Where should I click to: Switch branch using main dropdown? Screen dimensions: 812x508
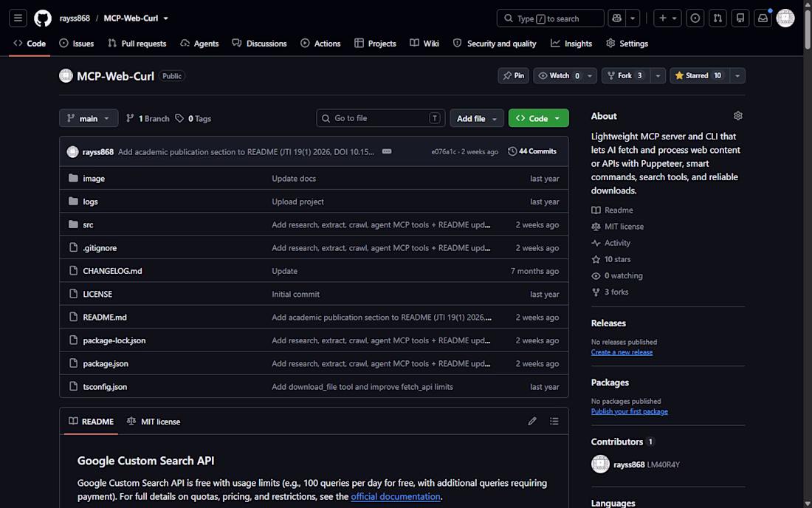89,118
